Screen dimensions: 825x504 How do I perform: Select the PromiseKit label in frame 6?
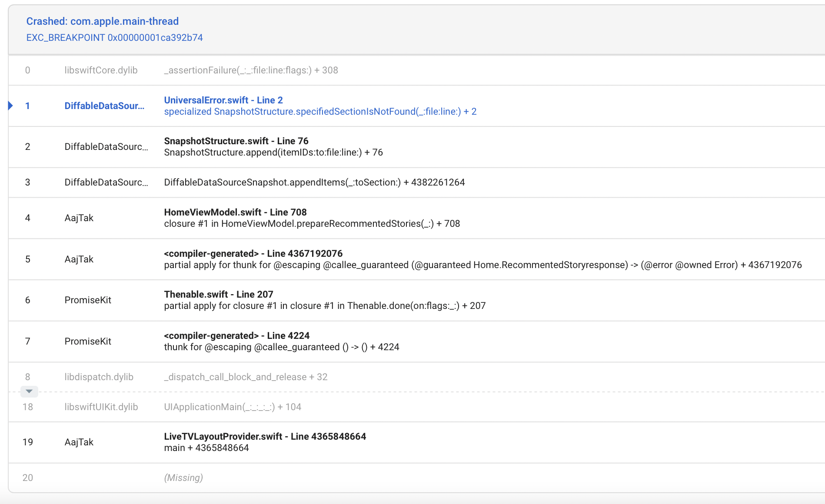pos(88,300)
